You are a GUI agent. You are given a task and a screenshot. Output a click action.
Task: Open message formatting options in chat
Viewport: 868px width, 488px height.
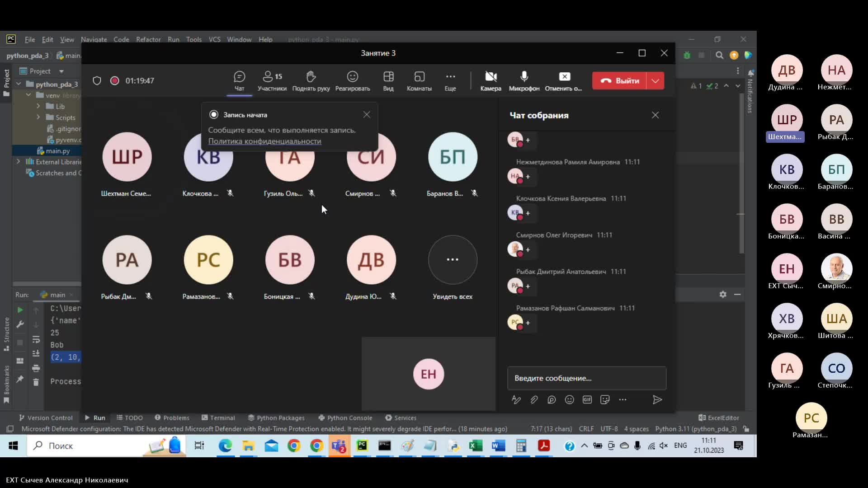point(516,399)
